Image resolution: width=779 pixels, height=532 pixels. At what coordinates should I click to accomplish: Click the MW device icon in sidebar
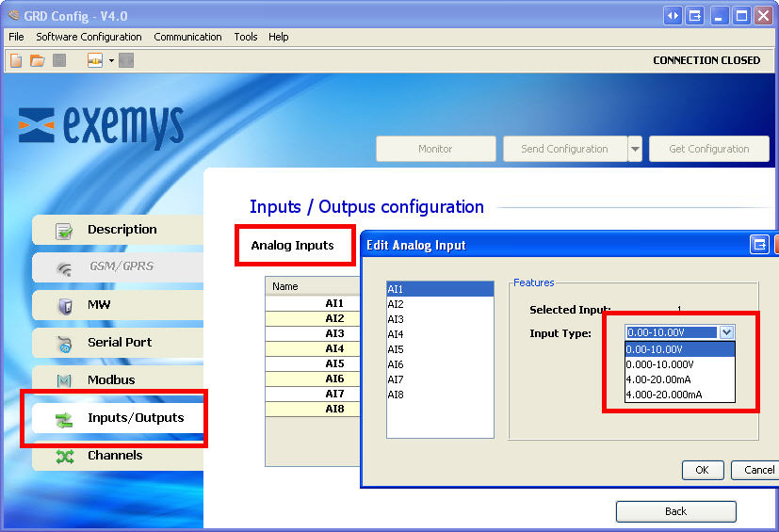(64, 306)
